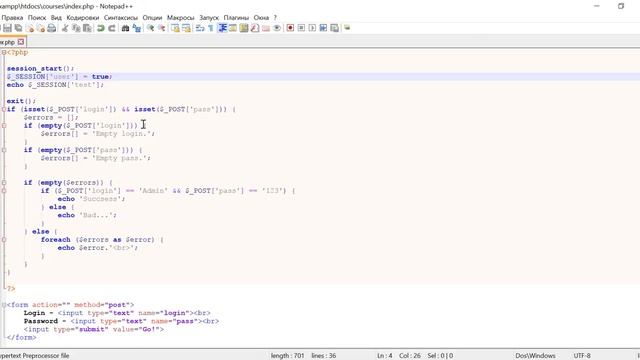Click the session_start(); code line
Screen dimensions: 640x360
pos(40,69)
